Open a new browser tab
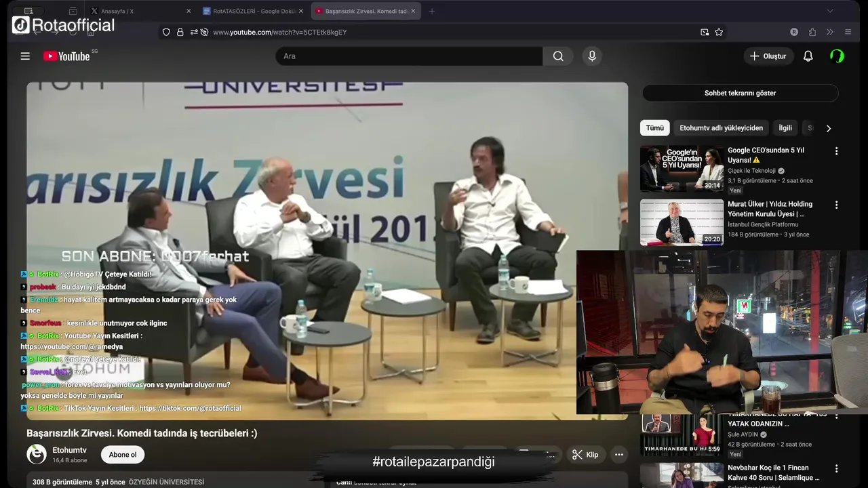Image resolution: width=868 pixels, height=488 pixels. point(432,11)
